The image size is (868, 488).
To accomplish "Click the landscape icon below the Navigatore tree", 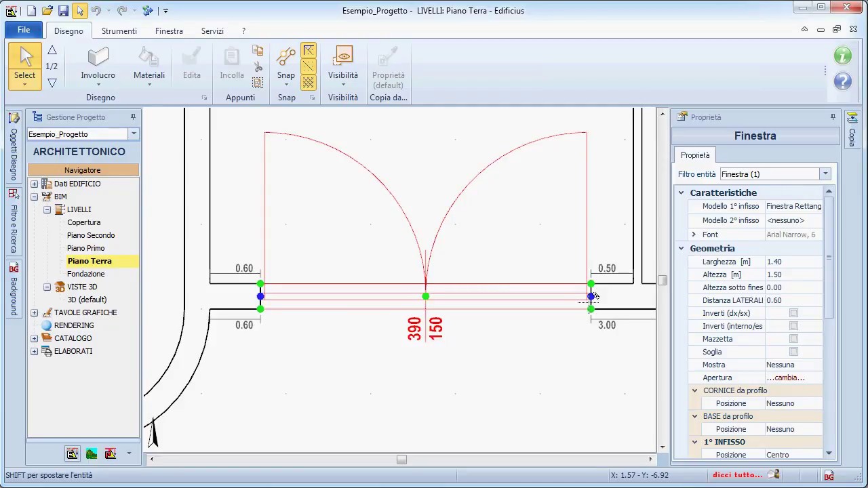I will click(92, 453).
